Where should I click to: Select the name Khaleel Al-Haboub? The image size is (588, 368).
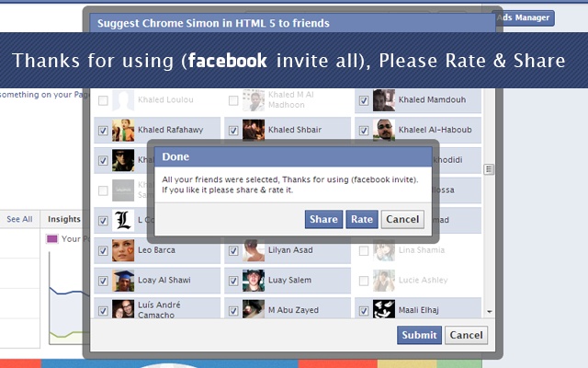tap(435, 130)
